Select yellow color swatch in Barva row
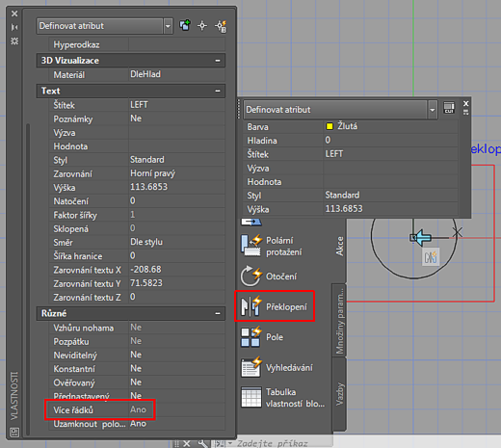The width and height of the screenshot is (501, 448). [330, 126]
